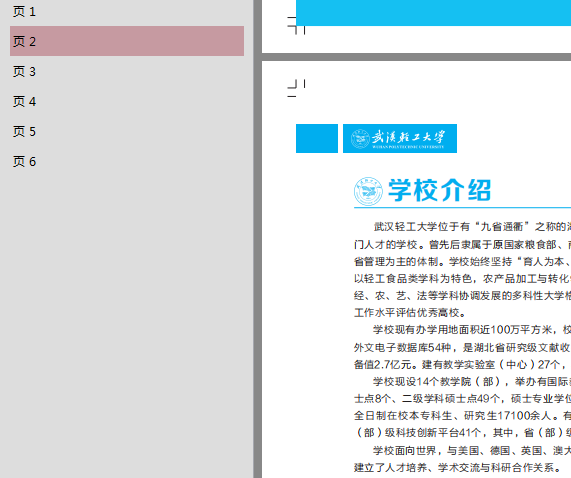This screenshot has height=478, width=571.
Task: Select the highlighted 页 2 entry
Action: (x=127, y=41)
